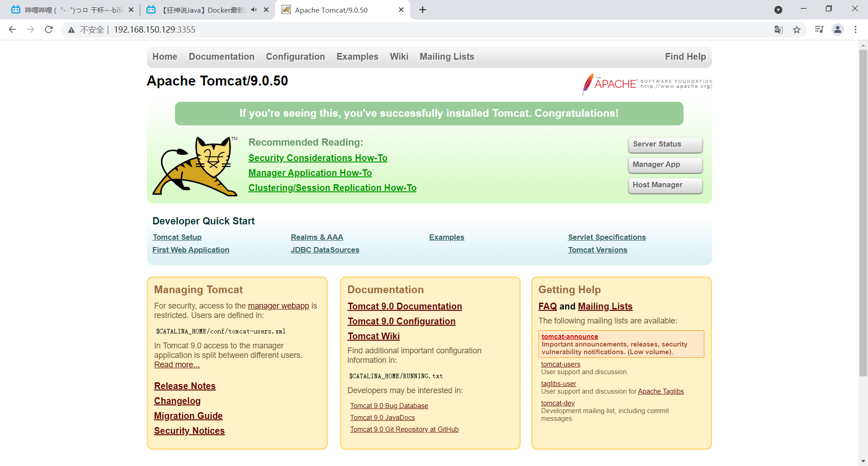This screenshot has height=466, width=868.
Task: Open Tomcat 9.0 Configuration link
Action: coord(401,321)
